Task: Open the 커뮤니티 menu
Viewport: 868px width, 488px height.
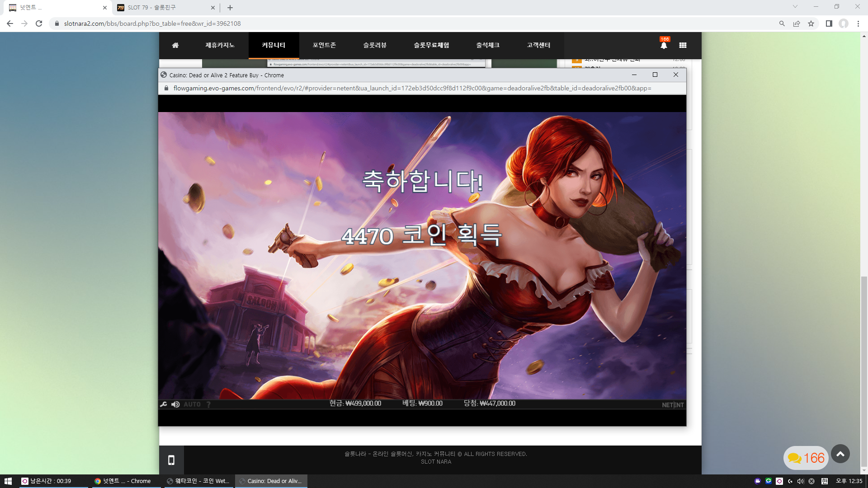Action: coord(274,45)
